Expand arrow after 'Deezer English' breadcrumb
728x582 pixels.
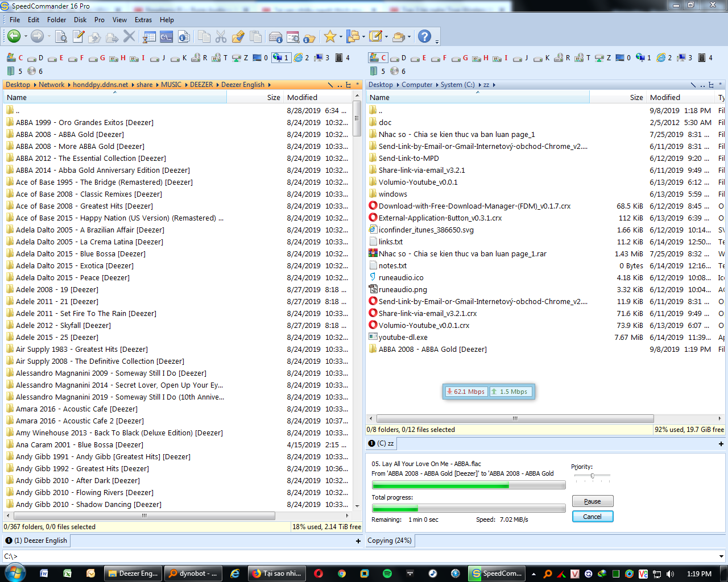point(269,85)
